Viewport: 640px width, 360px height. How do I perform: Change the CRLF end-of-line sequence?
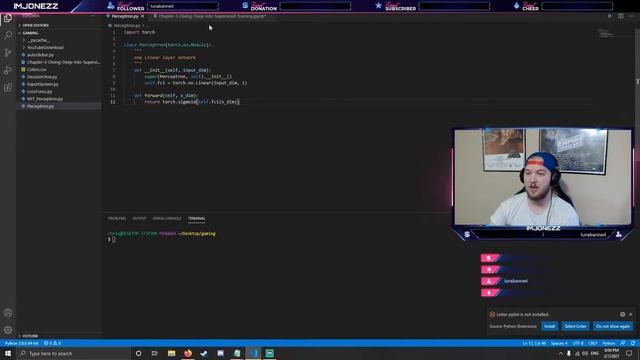(x=593, y=343)
